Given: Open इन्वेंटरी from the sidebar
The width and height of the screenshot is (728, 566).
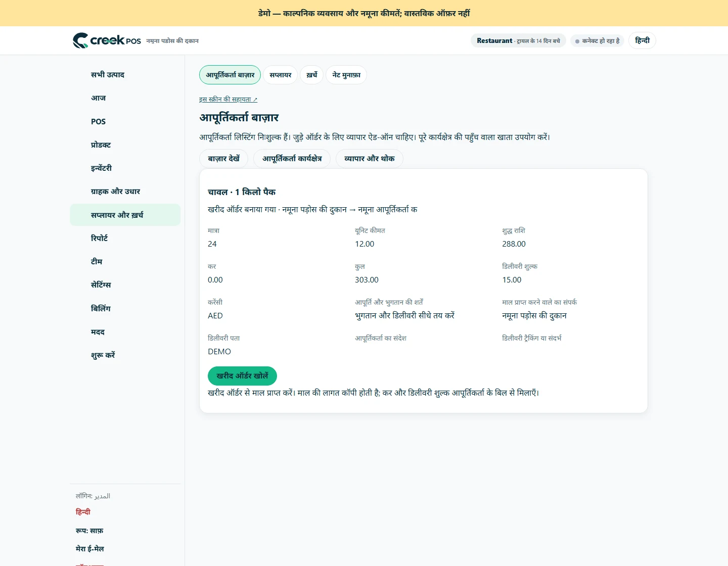Looking at the screenshot, I should click(125, 168).
